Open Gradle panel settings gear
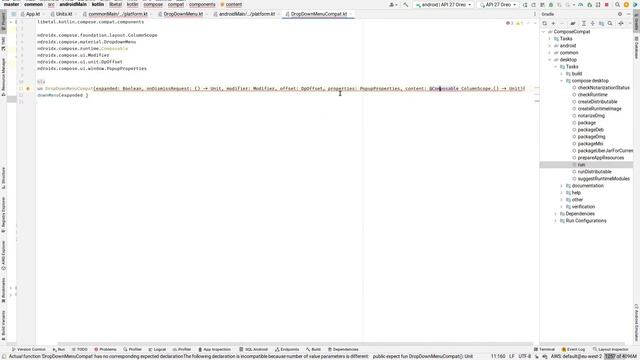640x360 pixels. (x=620, y=14)
